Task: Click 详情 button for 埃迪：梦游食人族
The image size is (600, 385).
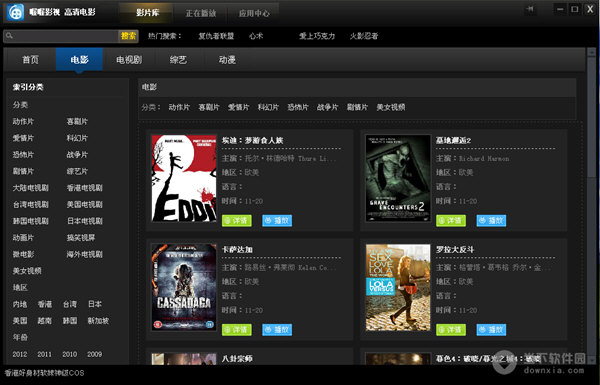Action: 237,220
